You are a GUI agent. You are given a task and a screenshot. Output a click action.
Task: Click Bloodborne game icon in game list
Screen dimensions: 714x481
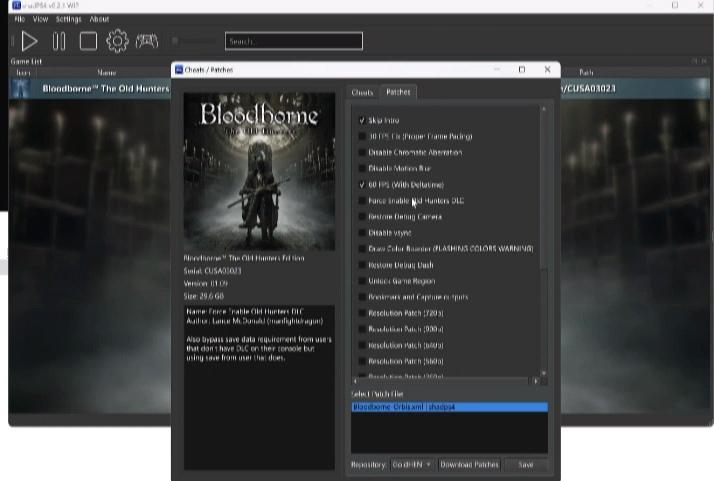pos(21,88)
